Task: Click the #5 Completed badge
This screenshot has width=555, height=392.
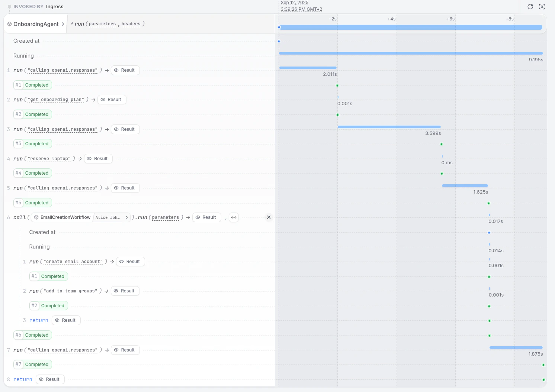Action: (x=33, y=203)
